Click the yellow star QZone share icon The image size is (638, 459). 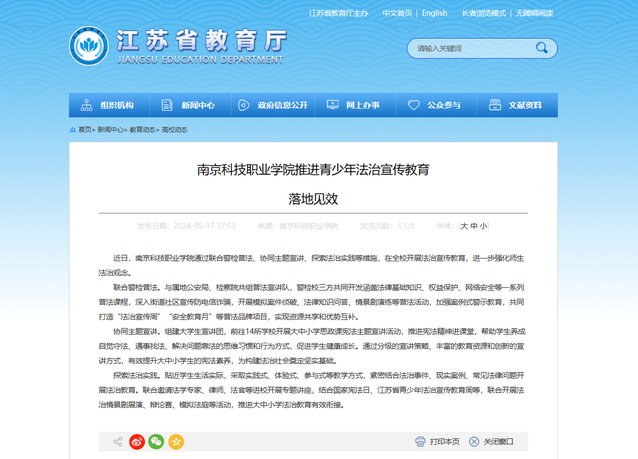pyautogui.click(x=175, y=440)
